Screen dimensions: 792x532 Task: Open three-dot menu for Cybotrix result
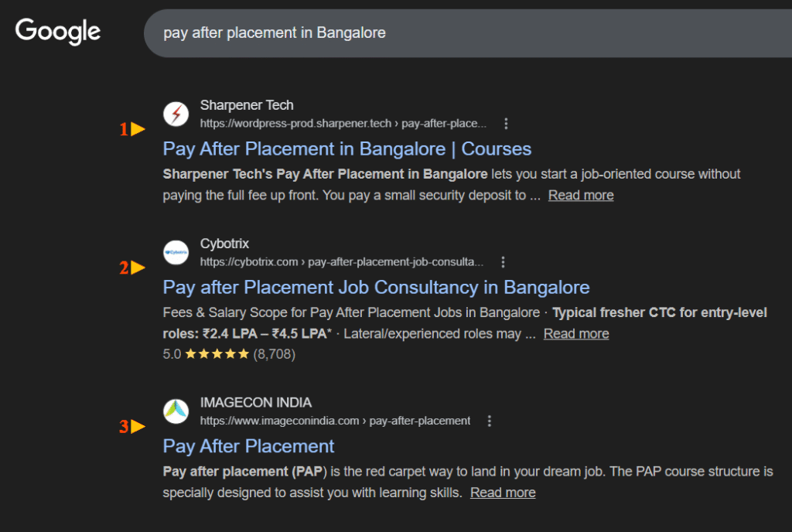503,261
